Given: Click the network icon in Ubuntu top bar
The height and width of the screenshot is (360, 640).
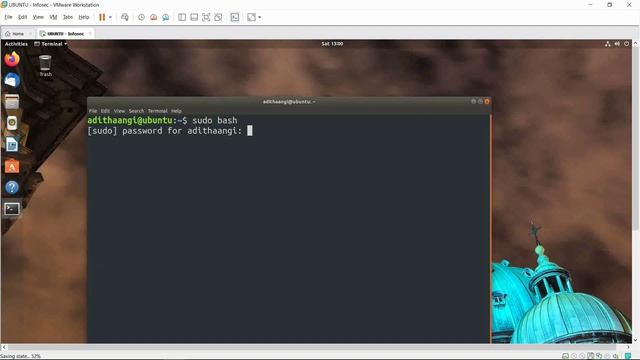Looking at the screenshot, I should point(608,44).
